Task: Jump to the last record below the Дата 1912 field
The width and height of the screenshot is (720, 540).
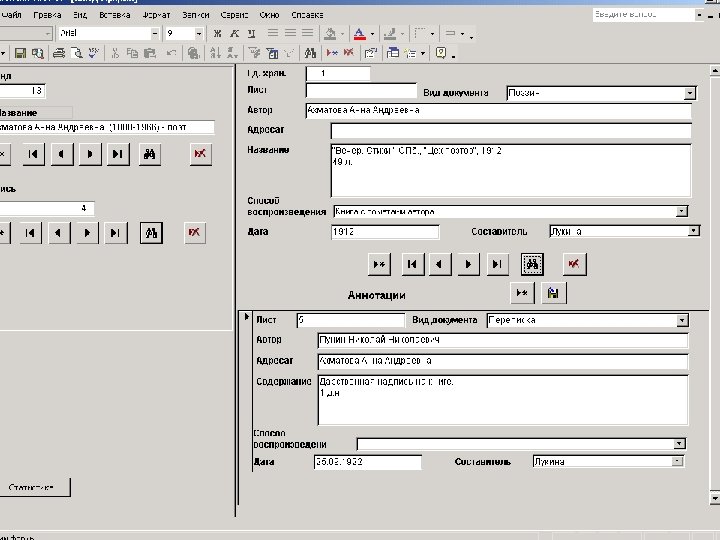Action: (x=497, y=264)
